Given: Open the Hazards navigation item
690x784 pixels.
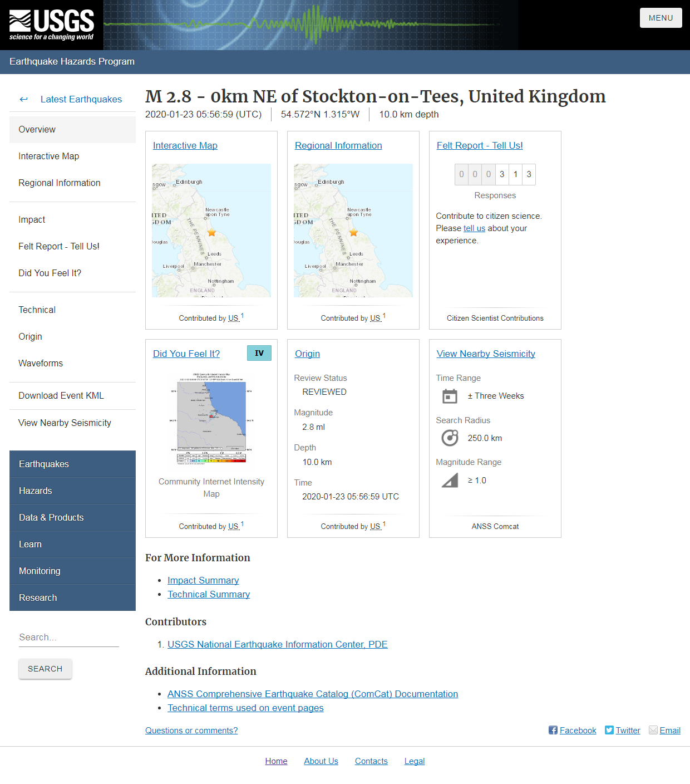Looking at the screenshot, I should pyautogui.click(x=72, y=491).
